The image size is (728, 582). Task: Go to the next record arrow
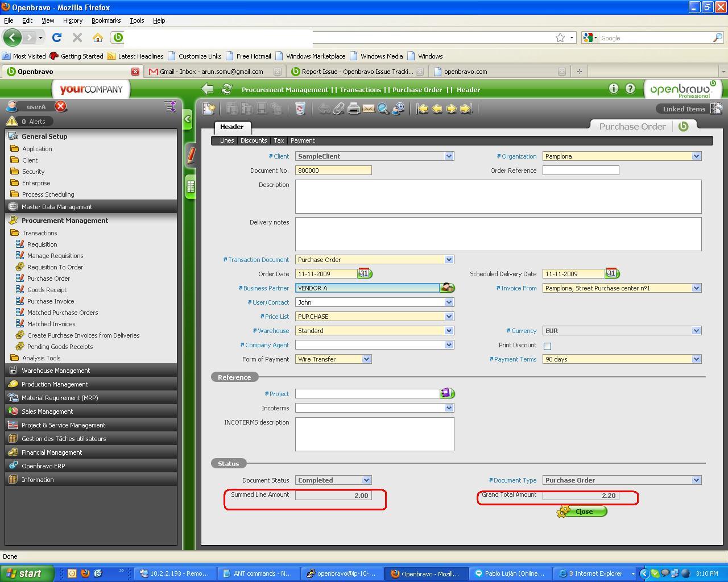(x=452, y=109)
